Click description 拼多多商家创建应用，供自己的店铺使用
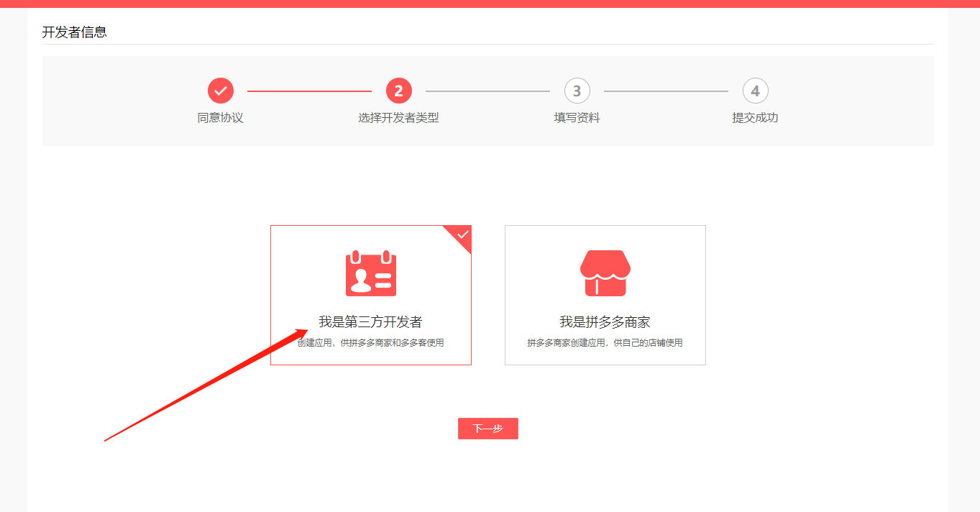Viewport: 980px width, 512px height. point(605,343)
